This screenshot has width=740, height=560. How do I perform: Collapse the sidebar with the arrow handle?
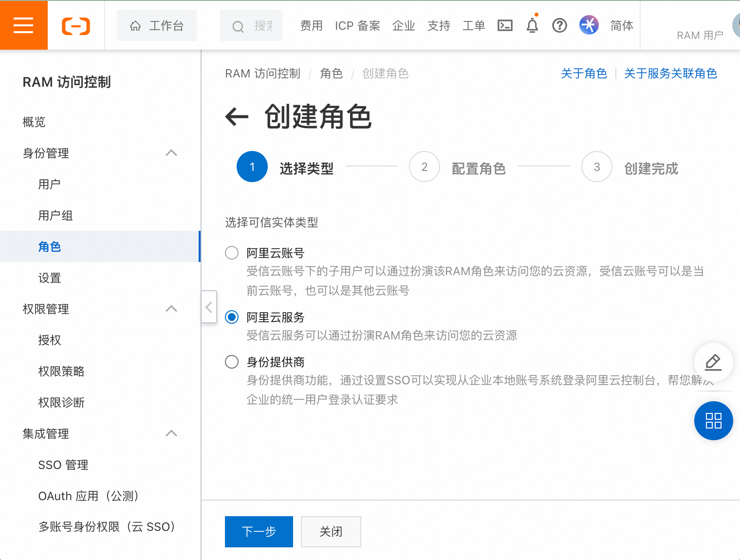tap(209, 307)
